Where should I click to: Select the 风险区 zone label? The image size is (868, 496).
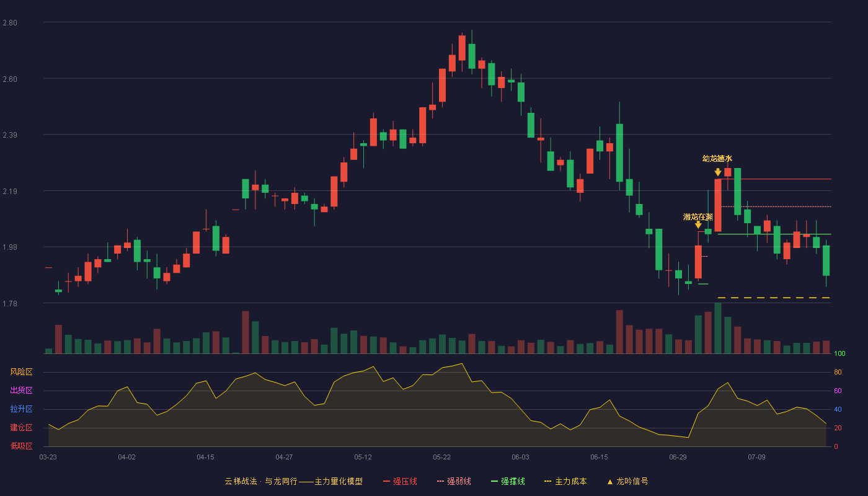[21, 372]
